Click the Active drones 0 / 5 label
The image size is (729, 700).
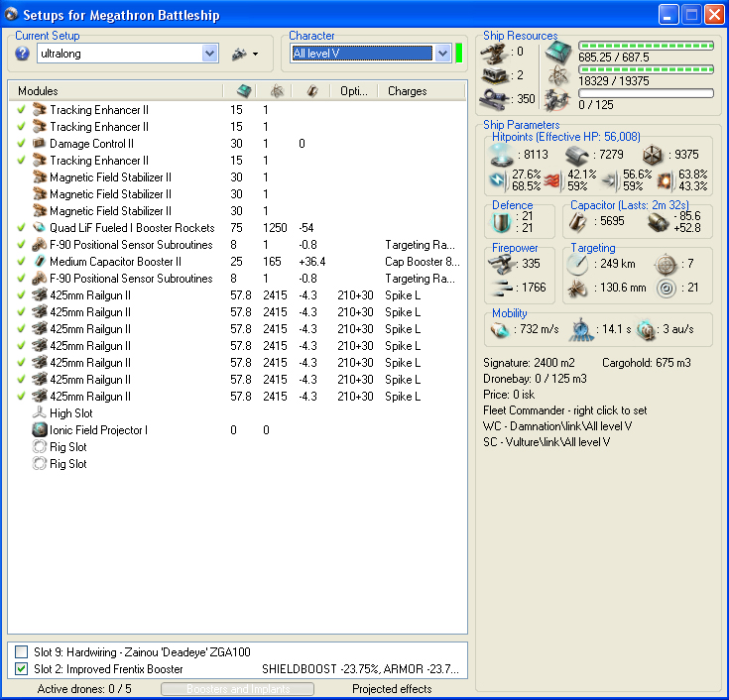point(84,689)
